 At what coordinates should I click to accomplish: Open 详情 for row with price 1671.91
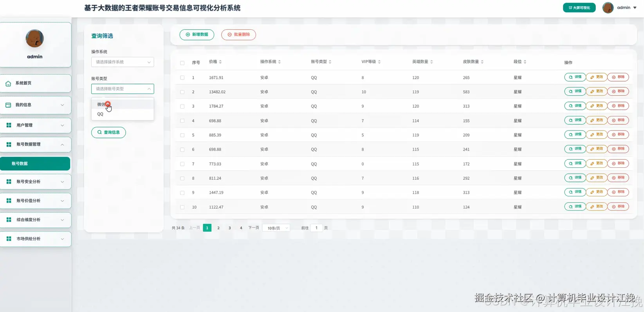(x=575, y=77)
